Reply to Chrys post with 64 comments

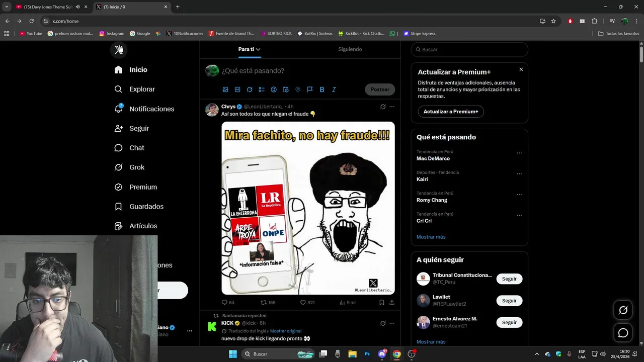coord(228,303)
